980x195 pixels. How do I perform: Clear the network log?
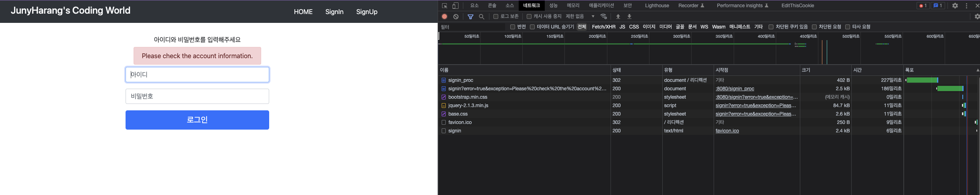pos(456,16)
